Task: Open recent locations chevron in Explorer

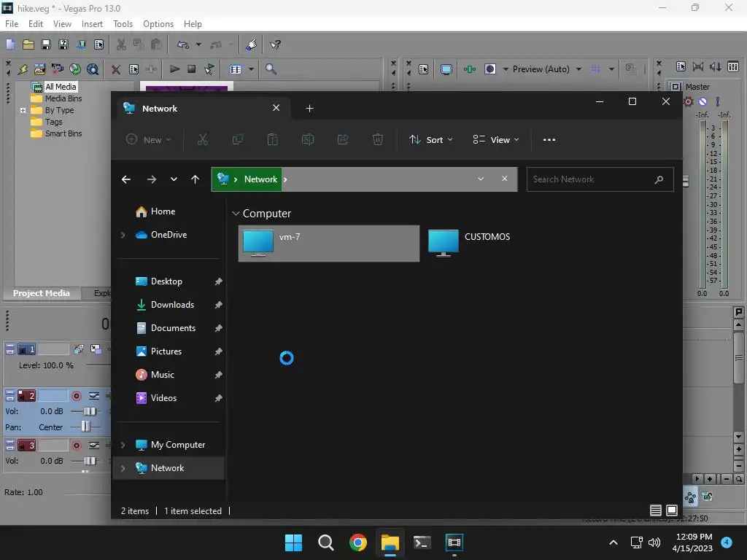Action: pos(174,179)
